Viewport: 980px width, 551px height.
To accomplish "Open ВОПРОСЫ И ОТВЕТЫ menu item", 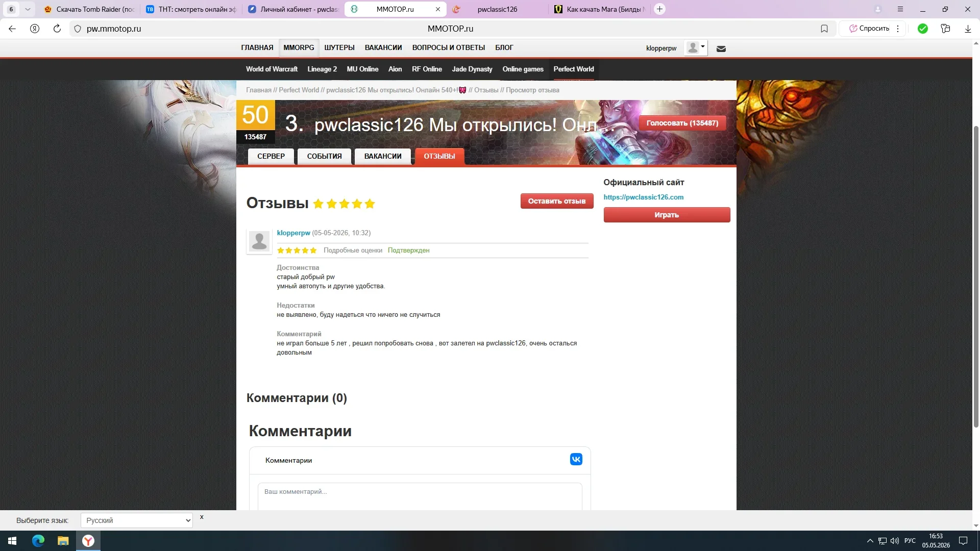I will point(449,47).
